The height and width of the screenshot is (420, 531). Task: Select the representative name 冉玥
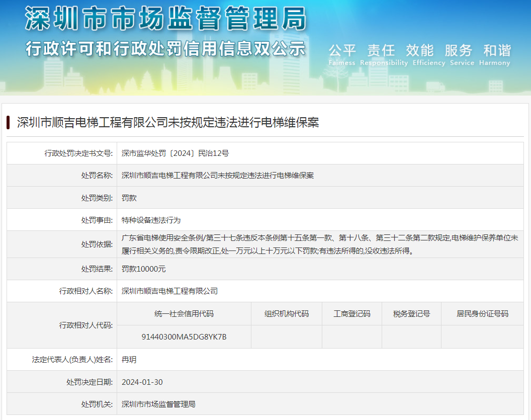coord(129,359)
